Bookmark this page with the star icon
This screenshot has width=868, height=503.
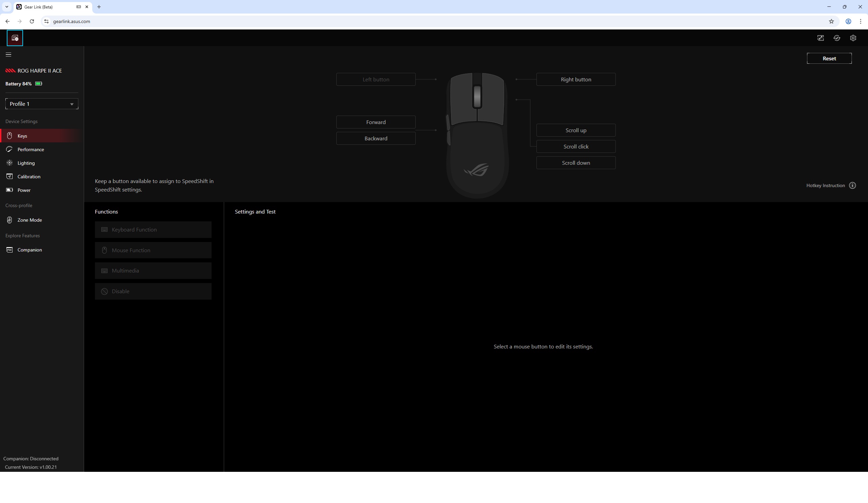pos(831,21)
